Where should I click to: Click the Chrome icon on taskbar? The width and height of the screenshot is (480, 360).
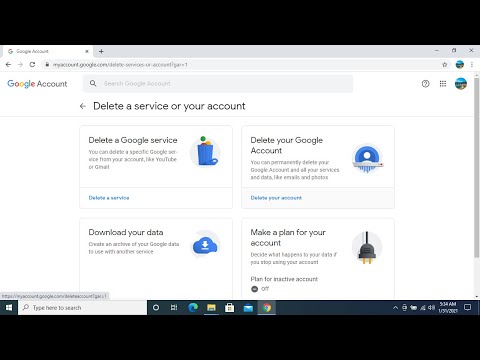[x=267, y=307]
